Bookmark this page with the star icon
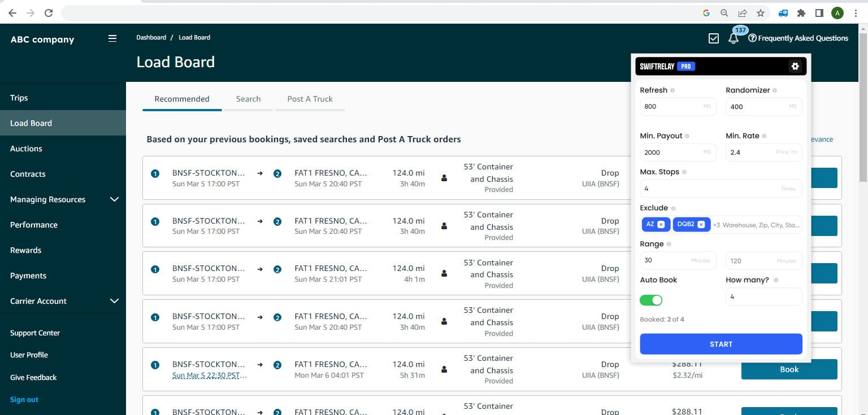868x415 pixels. 761,13
